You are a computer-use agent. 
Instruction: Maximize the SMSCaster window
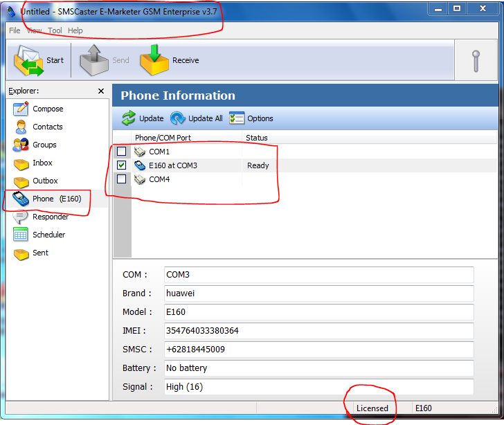457,9
